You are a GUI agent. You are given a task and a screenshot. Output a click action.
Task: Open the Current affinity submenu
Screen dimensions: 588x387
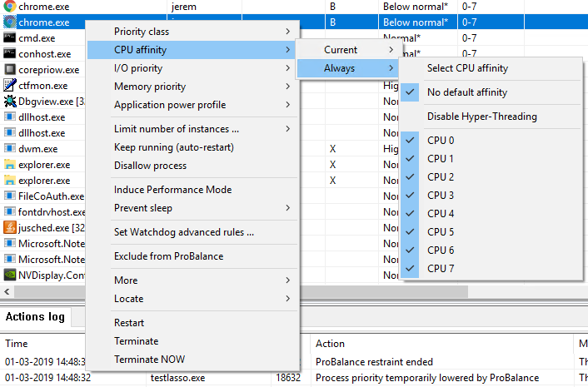pos(349,50)
